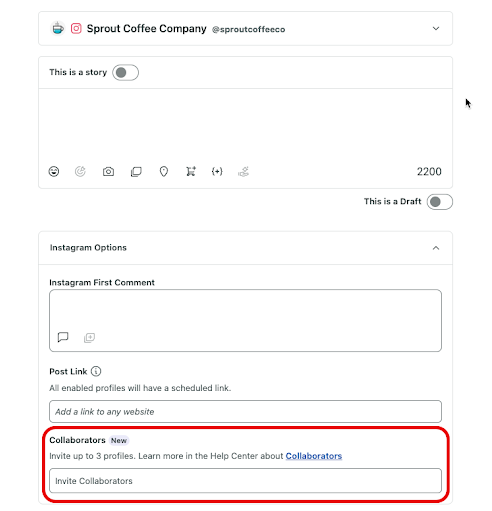
Task: Click the Invite Collaborators field
Action: click(x=245, y=481)
